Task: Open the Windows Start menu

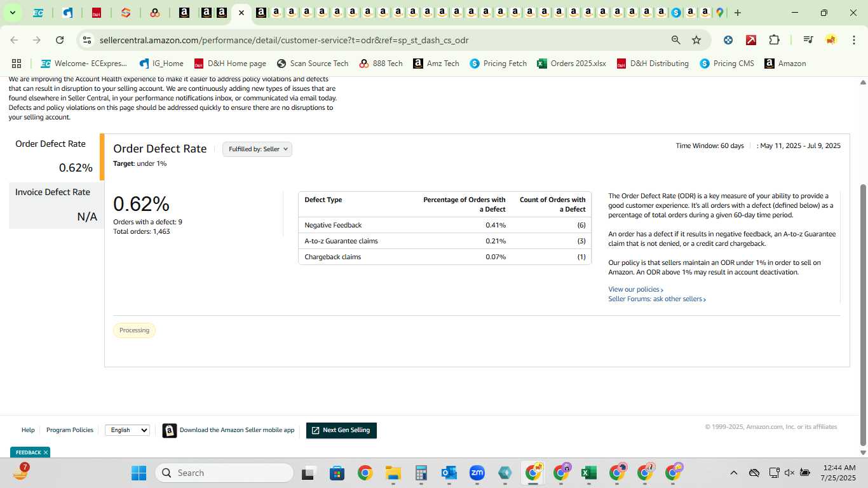Action: coord(139,473)
